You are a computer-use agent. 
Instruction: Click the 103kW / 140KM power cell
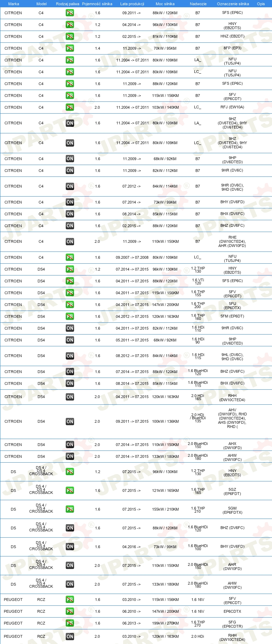pyautogui.click(x=165, y=107)
